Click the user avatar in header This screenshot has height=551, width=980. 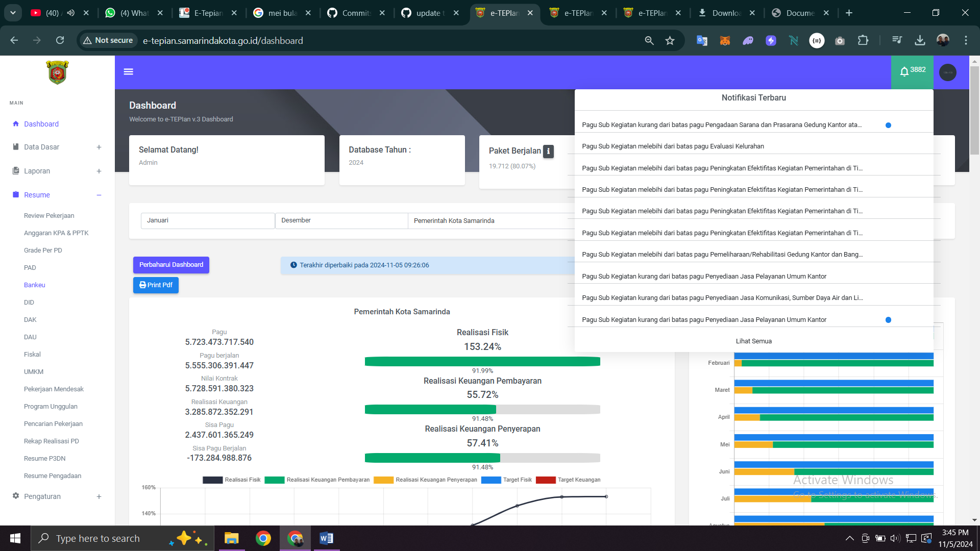tap(948, 72)
